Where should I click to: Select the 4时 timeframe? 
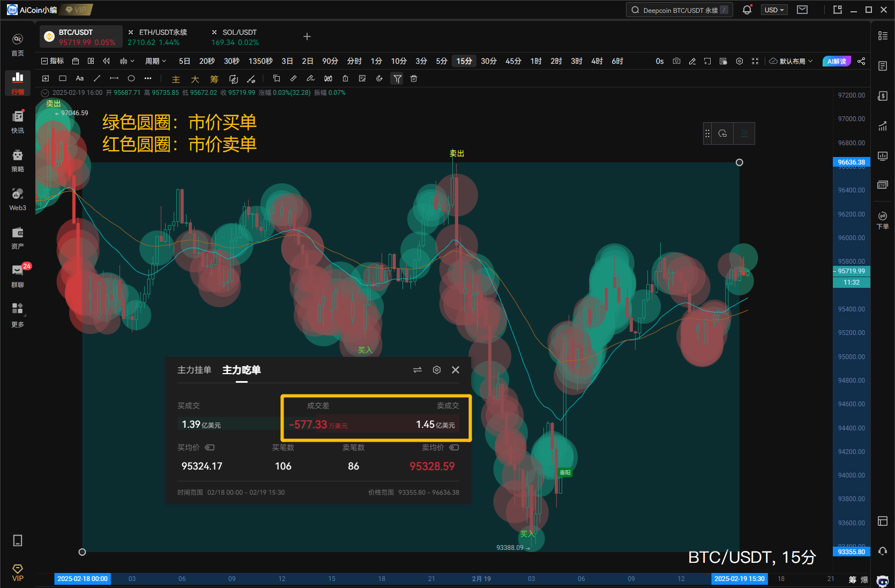pyautogui.click(x=597, y=61)
